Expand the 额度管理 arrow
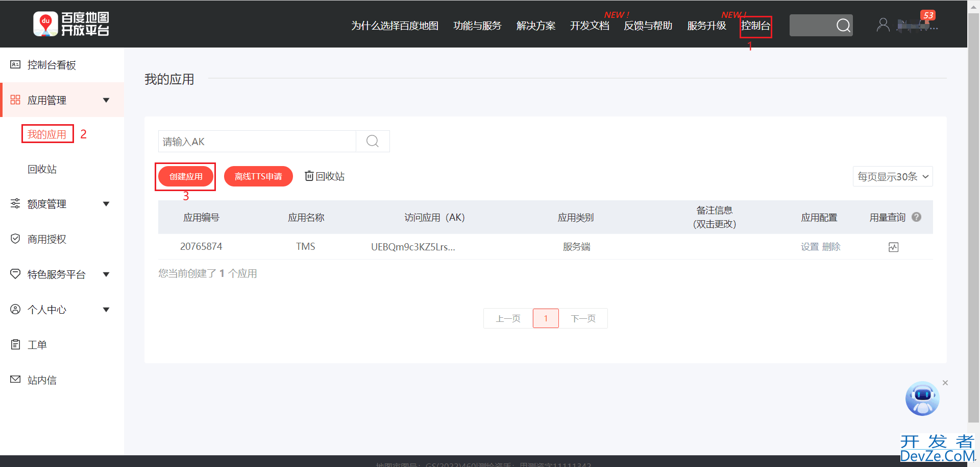The image size is (980, 467). 106,204
